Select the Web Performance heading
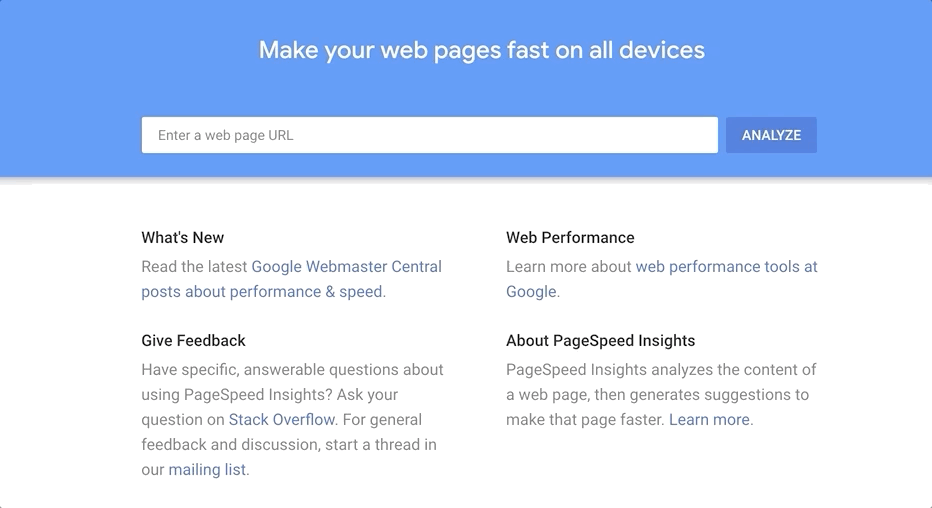 (x=570, y=238)
